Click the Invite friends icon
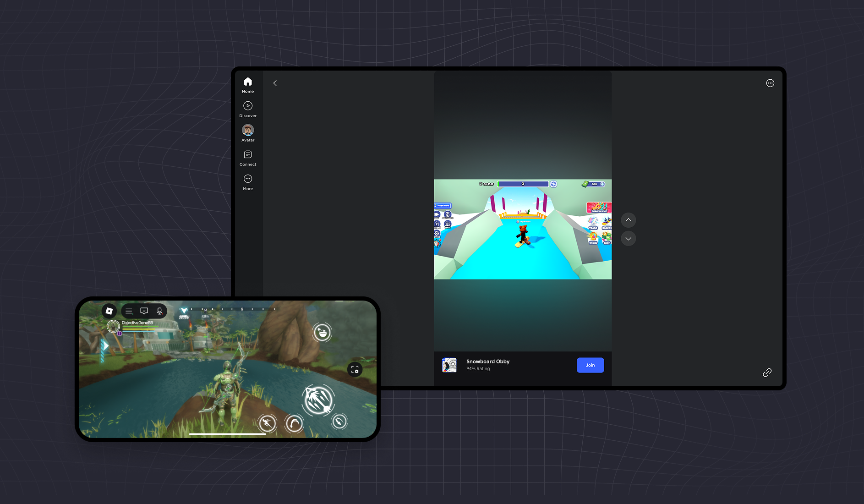 [448, 224]
